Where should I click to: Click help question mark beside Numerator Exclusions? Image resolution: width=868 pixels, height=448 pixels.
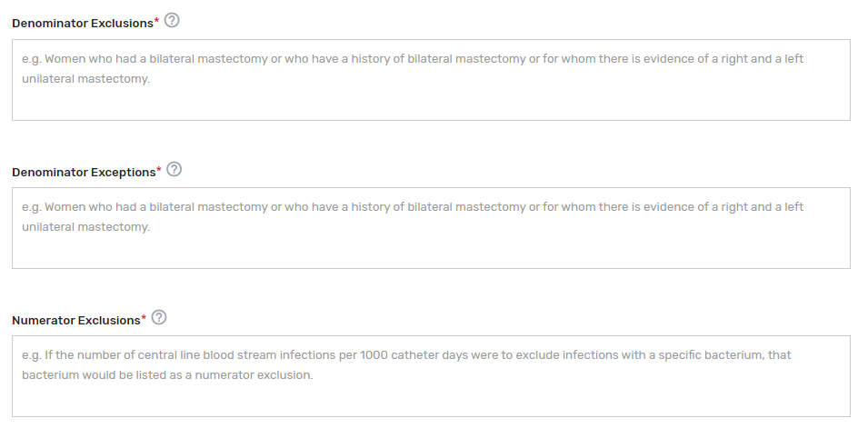[x=159, y=318]
